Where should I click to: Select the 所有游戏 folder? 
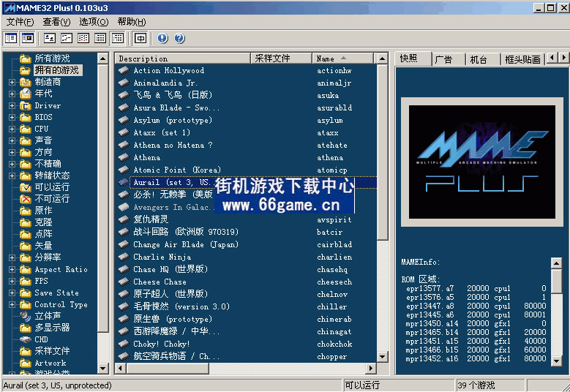pyautogui.click(x=52, y=59)
